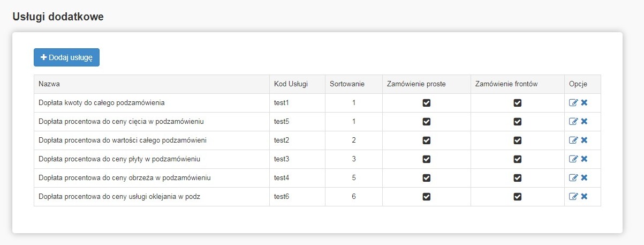The height and width of the screenshot is (245, 644).
Task: Uncheck Zamówienie frontów for test5
Action: pos(518,122)
